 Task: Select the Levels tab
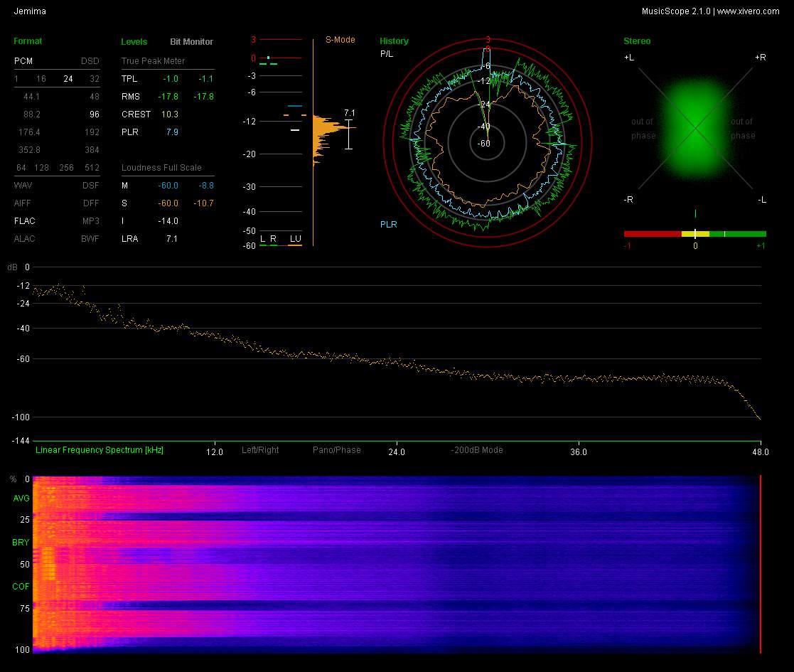(134, 42)
